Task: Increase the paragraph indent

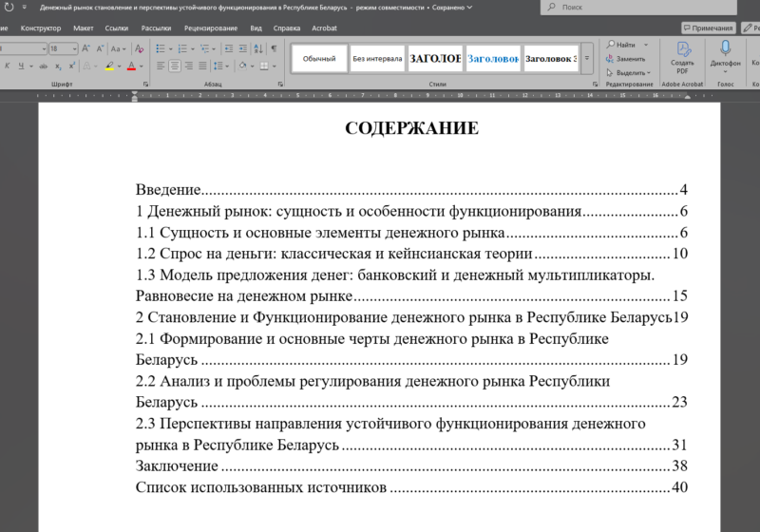Action: point(243,48)
